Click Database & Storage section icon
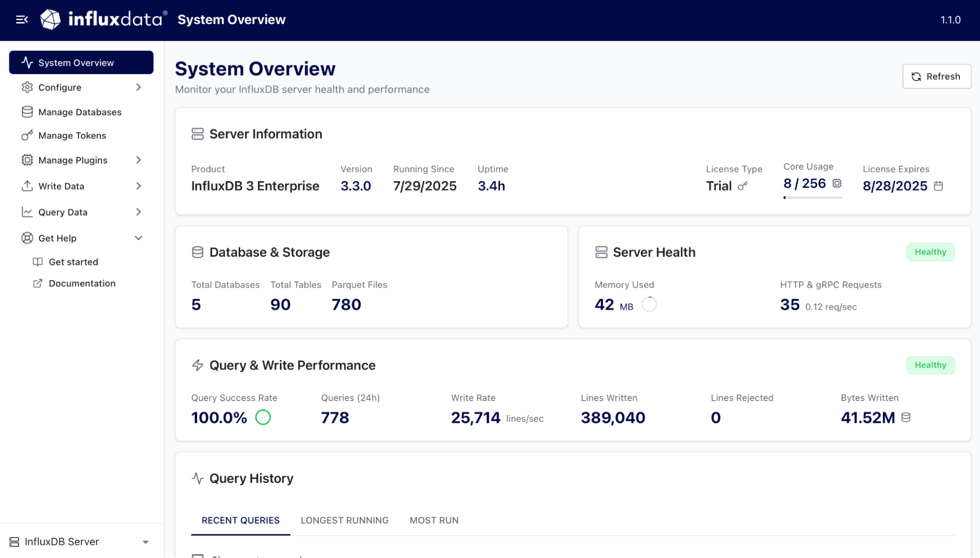Viewport: 980px width, 558px height. pyautogui.click(x=198, y=252)
